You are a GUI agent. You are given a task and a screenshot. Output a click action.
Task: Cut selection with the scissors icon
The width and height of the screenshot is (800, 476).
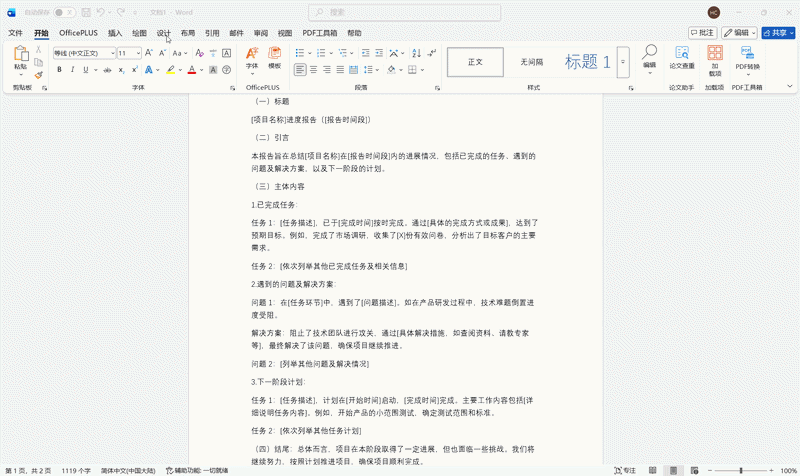tap(38, 49)
